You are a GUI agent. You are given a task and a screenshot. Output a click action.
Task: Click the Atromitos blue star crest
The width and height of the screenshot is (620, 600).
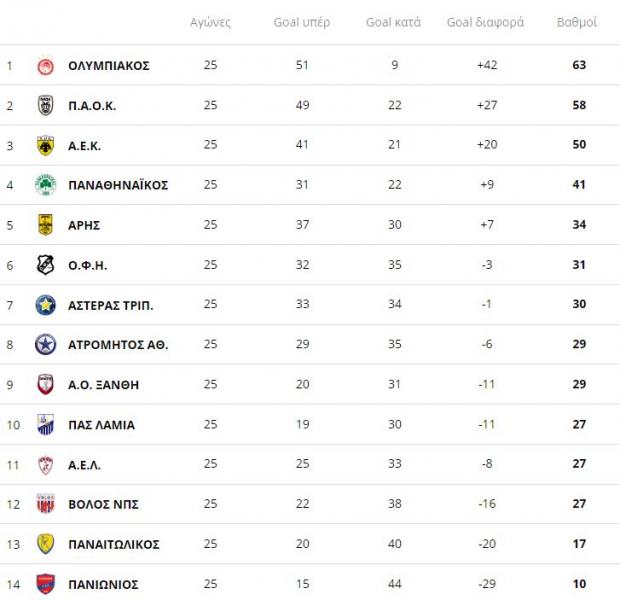44,345
